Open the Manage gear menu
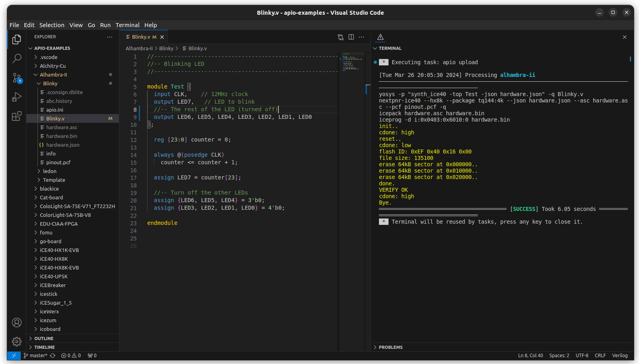This screenshot has height=364, width=639. (x=17, y=342)
